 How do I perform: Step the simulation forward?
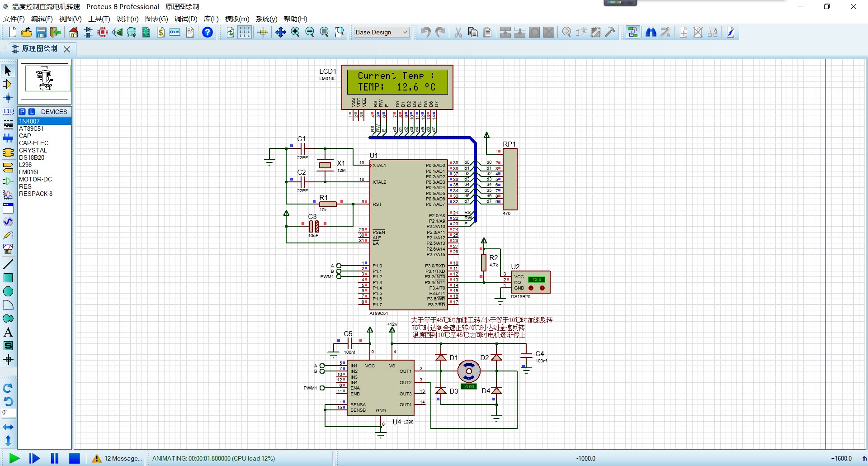pos(34,458)
